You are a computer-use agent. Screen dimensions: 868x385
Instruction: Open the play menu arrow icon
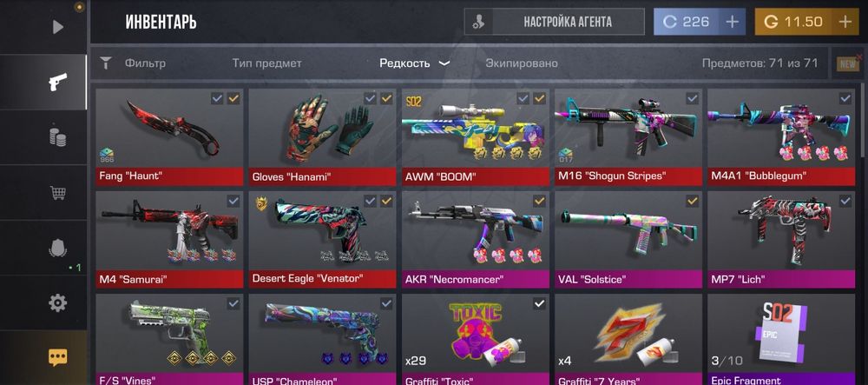click(58, 27)
